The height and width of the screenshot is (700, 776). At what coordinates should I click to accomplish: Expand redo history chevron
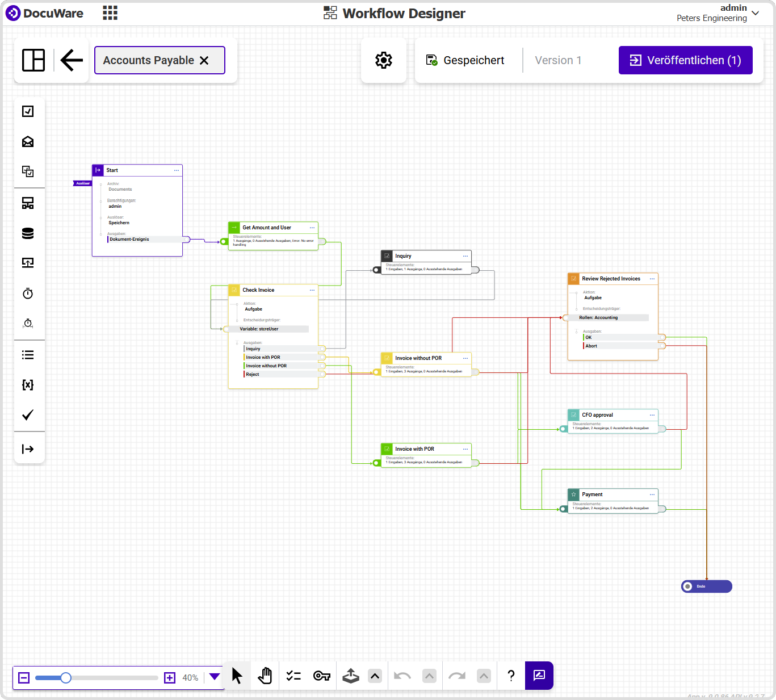(484, 676)
